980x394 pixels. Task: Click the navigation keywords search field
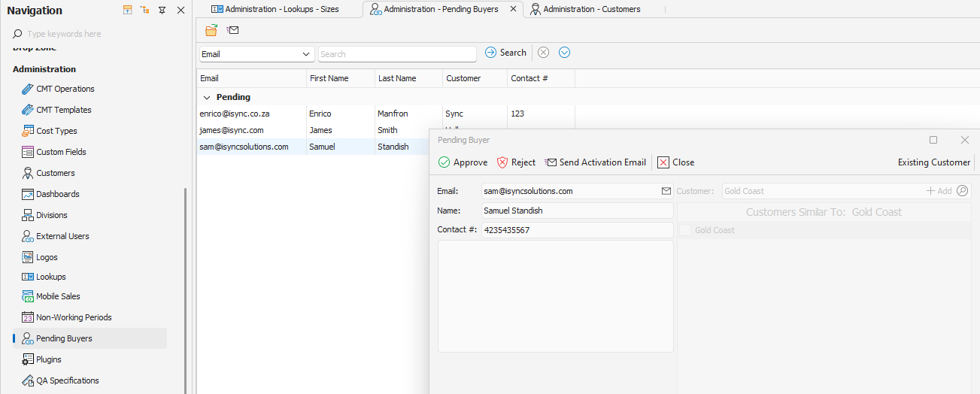(x=98, y=34)
